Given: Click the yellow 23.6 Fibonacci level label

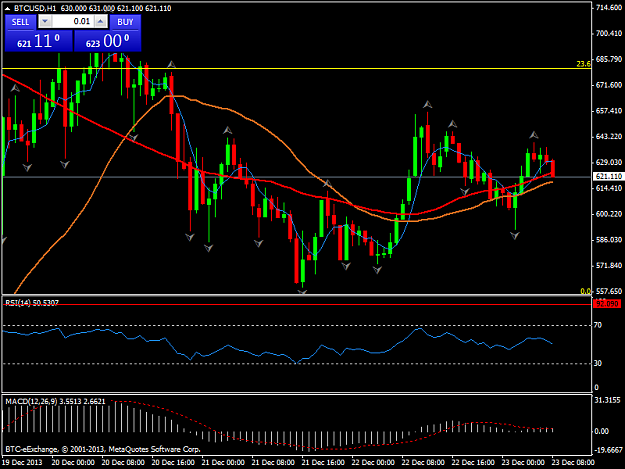Looking at the screenshot, I should pyautogui.click(x=584, y=64).
